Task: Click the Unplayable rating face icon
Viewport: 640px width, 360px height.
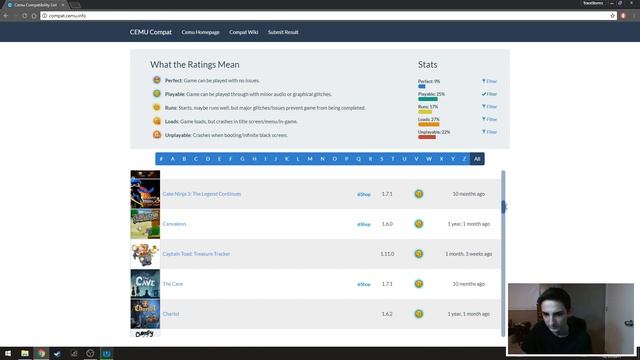Action: tap(157, 134)
